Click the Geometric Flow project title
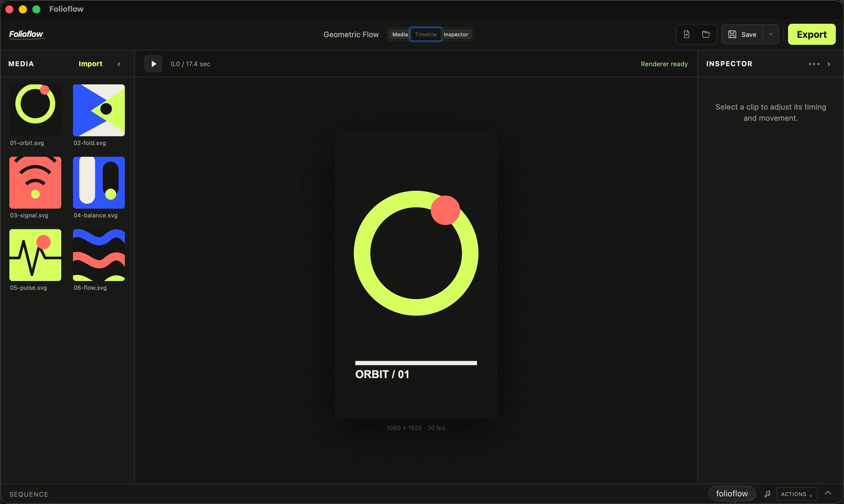 [x=351, y=35]
